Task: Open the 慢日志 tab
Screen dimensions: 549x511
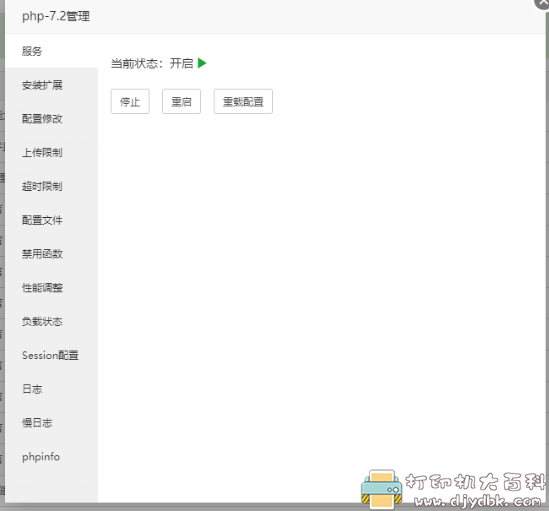Action: pos(51,423)
